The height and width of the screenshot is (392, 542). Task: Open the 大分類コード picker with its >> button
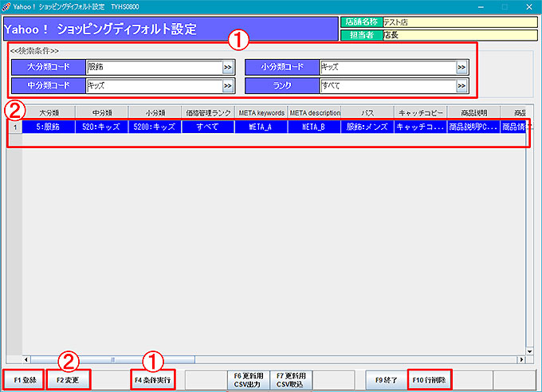227,68
